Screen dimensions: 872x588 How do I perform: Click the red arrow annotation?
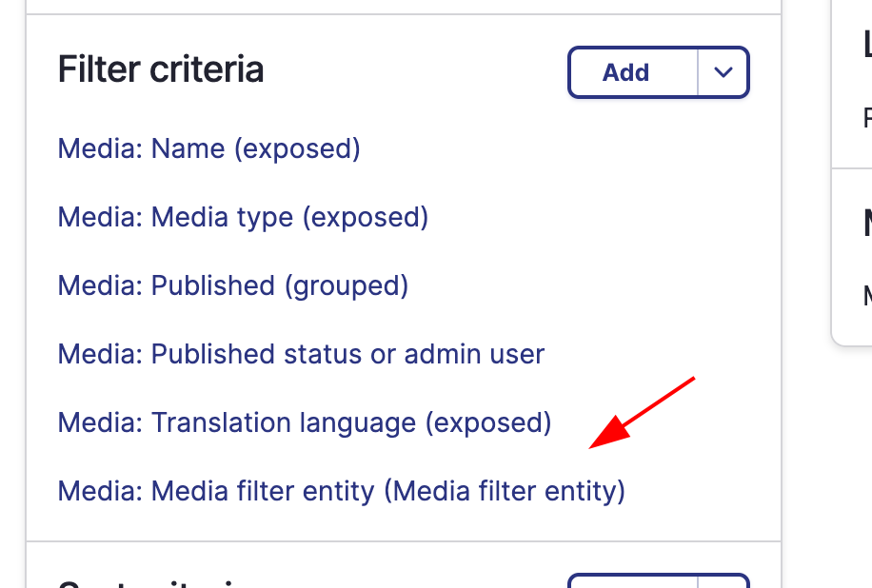coord(642,412)
